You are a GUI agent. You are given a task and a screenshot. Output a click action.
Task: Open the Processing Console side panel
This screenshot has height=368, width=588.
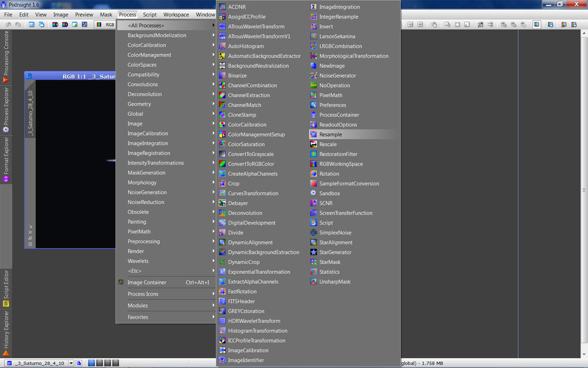click(x=6, y=57)
